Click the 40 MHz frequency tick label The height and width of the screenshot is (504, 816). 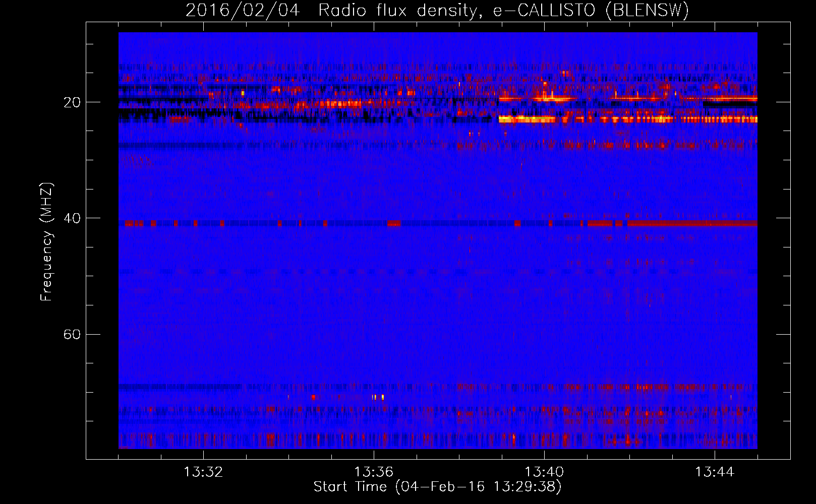[72, 218]
